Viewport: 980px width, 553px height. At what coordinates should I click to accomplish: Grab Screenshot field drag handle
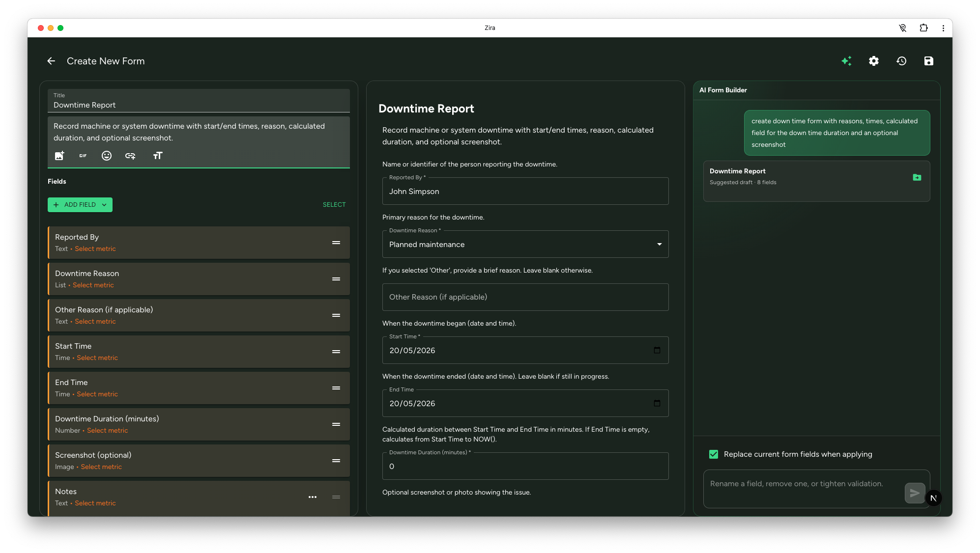point(336,461)
